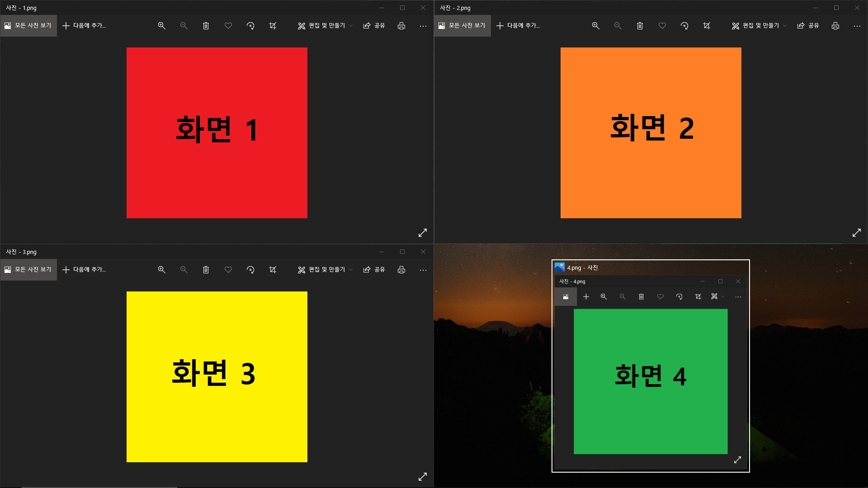This screenshot has width=868, height=488.
Task: Click 공유 share button in 2.png window
Action: (808, 26)
